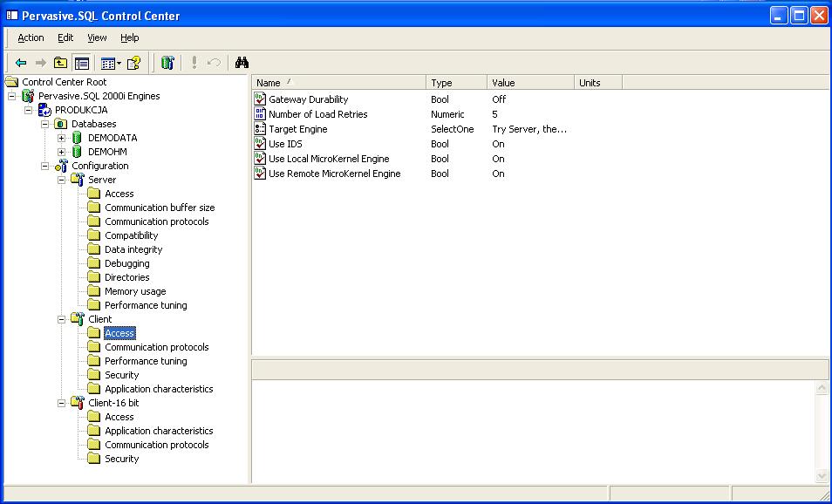Click the Pervasive.SQL 2000i Engines icon
832x504 pixels.
(x=28, y=96)
